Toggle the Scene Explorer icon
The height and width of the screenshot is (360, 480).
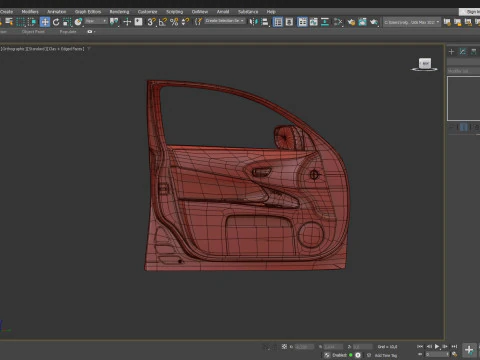278,22
